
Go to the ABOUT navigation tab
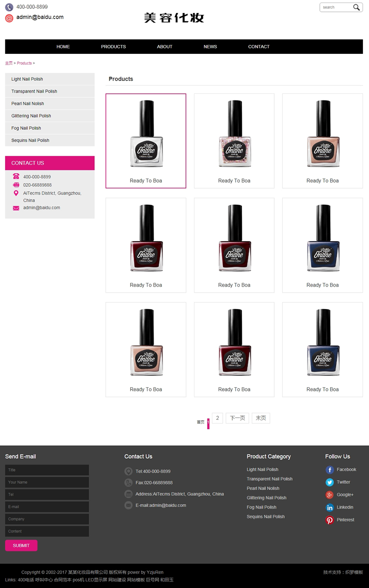point(165,46)
